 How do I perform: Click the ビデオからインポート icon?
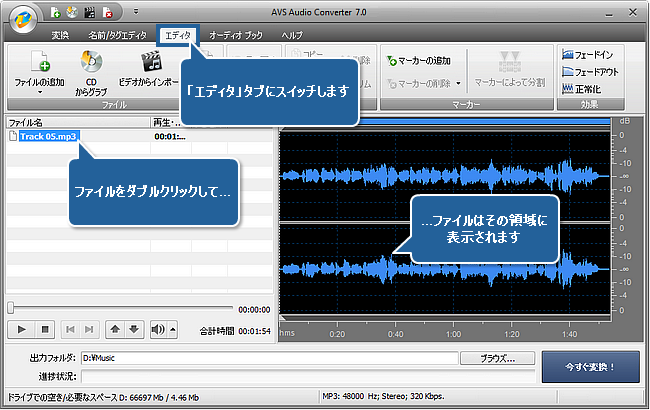click(x=151, y=61)
